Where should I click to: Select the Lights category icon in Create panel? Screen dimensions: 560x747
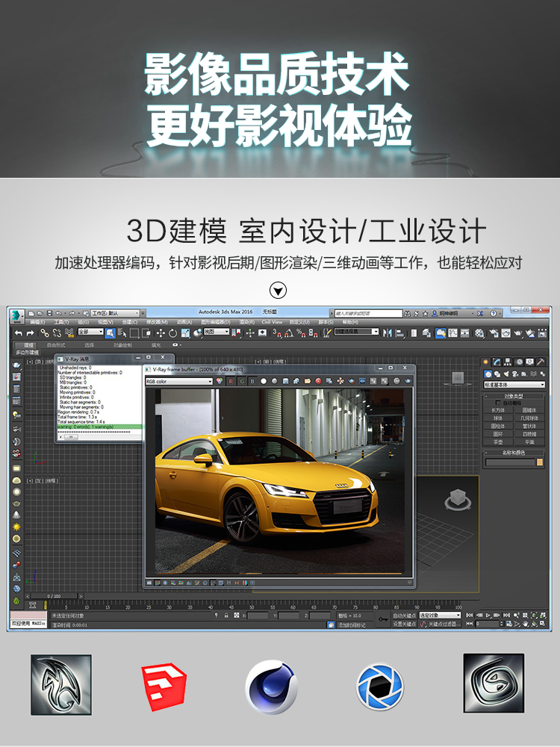(506, 374)
